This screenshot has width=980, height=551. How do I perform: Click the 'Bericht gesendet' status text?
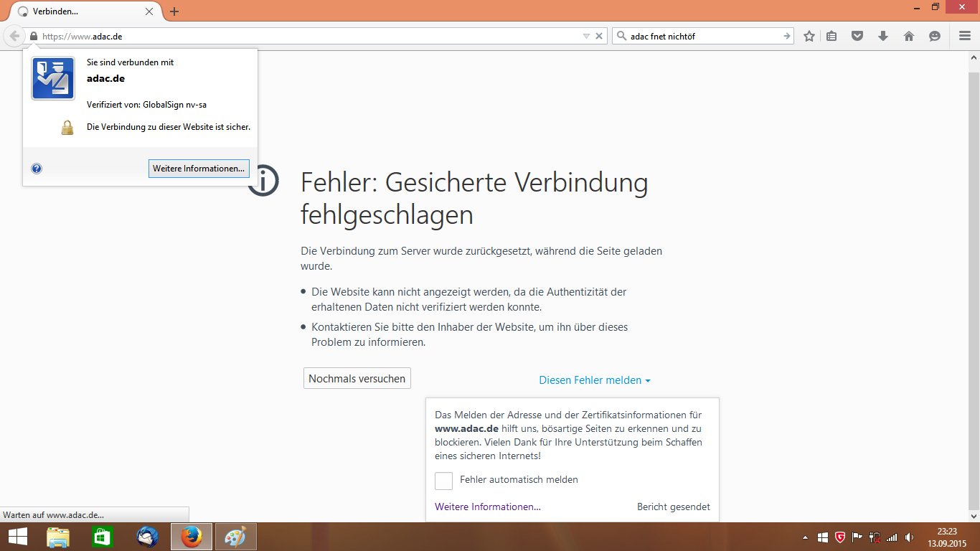[x=674, y=507]
